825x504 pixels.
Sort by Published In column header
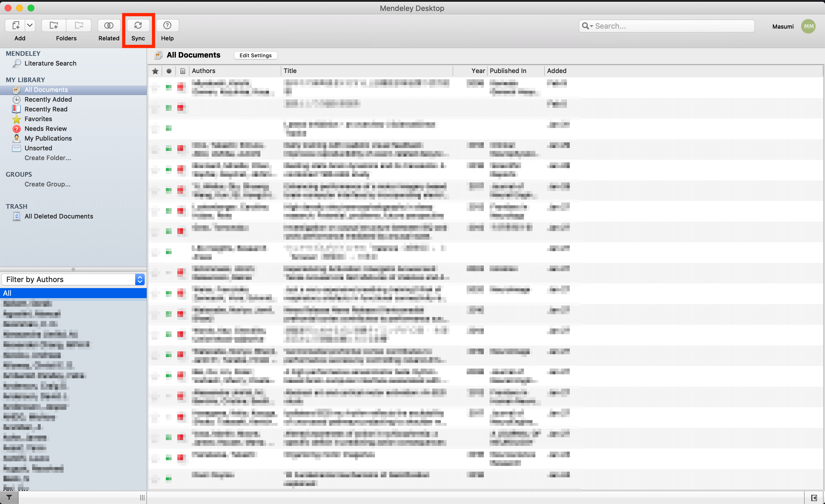516,71
